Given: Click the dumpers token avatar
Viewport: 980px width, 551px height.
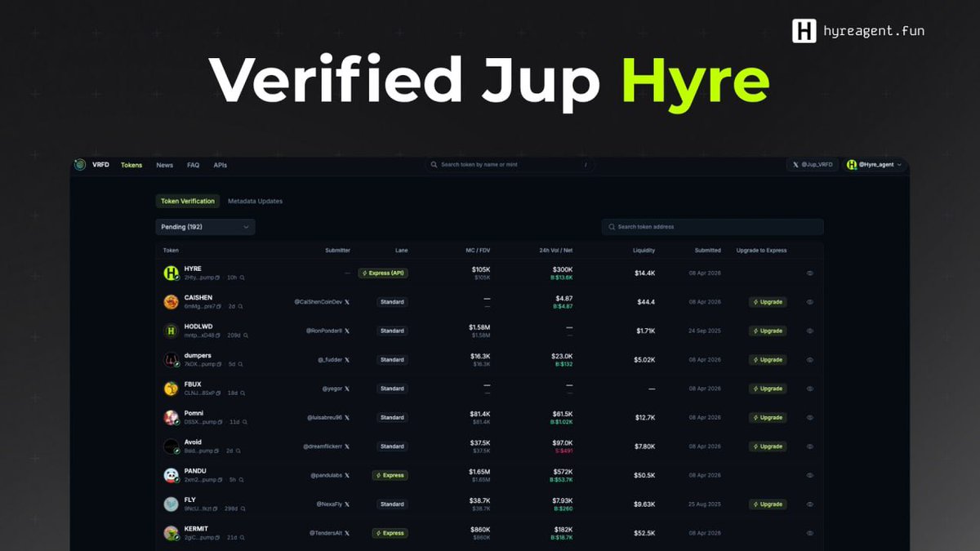Looking at the screenshot, I should [171, 360].
